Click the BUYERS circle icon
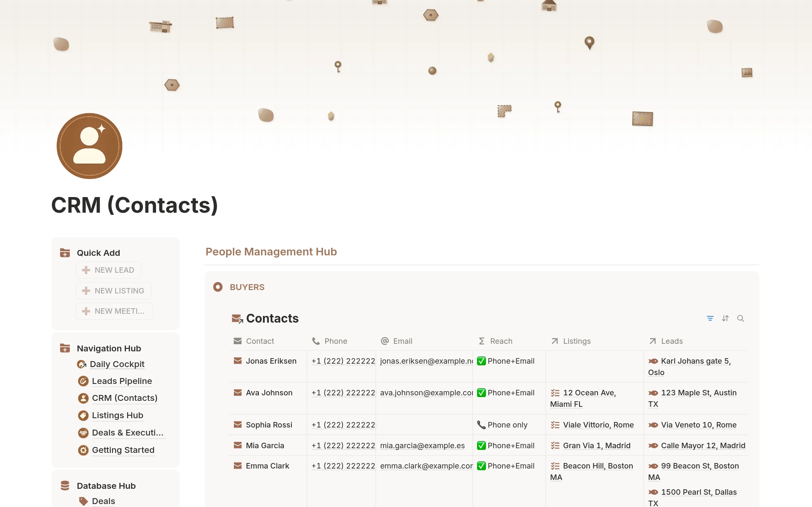 (x=218, y=287)
